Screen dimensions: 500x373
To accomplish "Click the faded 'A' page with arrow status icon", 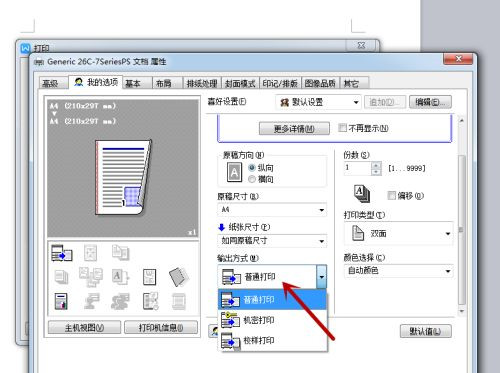I will coord(120,276).
